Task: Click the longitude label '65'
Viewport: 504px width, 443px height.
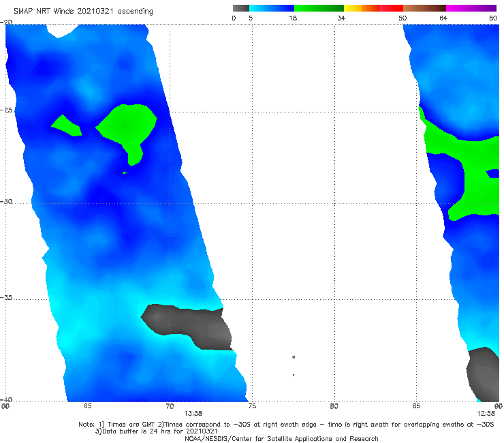Action: click(x=87, y=406)
